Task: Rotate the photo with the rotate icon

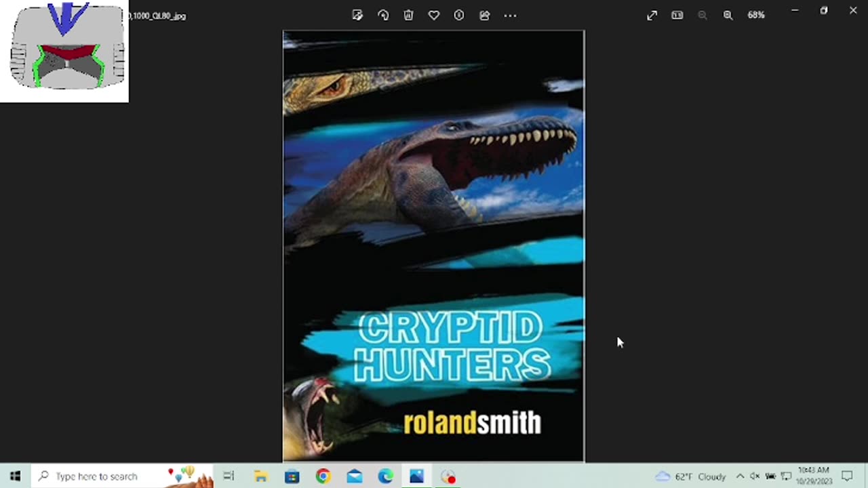Action: (x=383, y=15)
